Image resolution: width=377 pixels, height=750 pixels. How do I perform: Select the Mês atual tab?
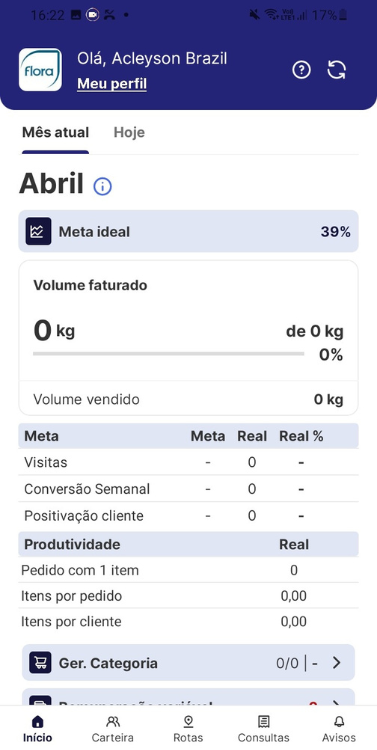[x=55, y=132]
